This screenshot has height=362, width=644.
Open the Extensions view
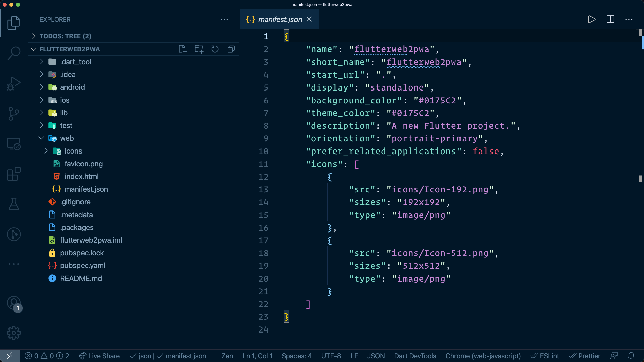14,174
